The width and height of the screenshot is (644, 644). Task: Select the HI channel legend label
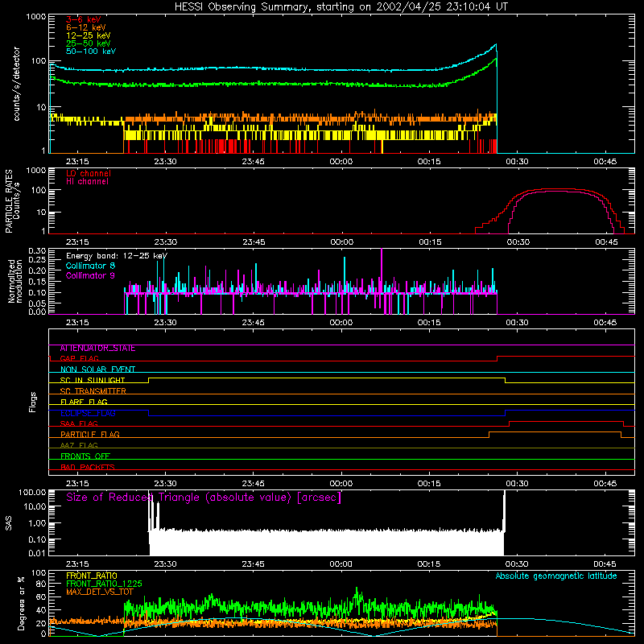[x=87, y=182]
